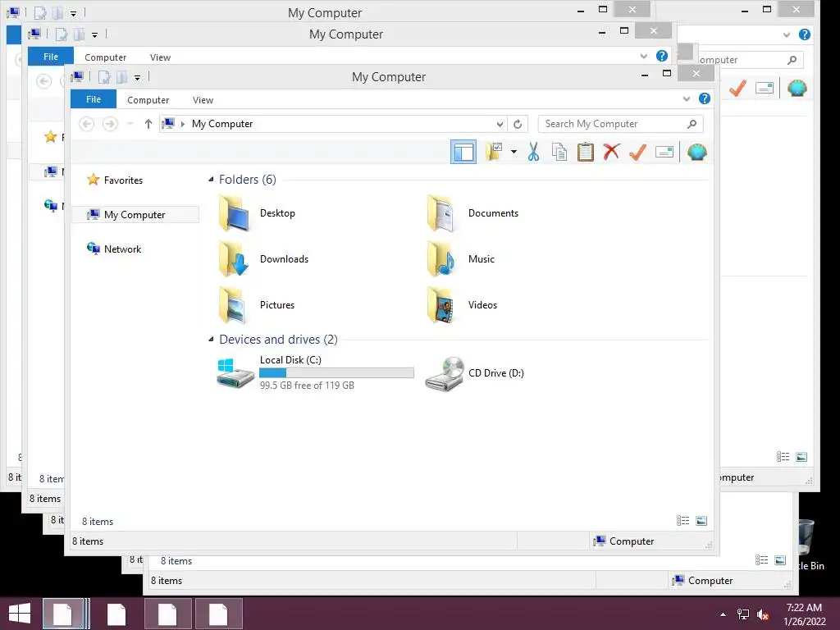Open the quick access dropdown in second window title bar

tap(94, 35)
